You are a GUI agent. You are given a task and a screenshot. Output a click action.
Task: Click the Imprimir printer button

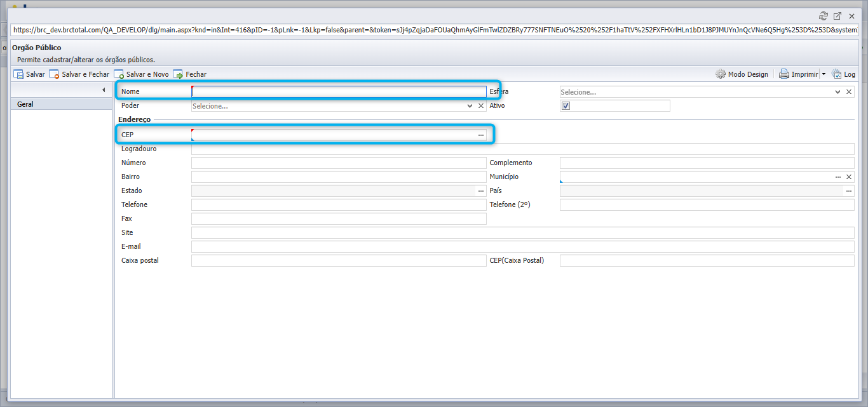click(x=799, y=74)
